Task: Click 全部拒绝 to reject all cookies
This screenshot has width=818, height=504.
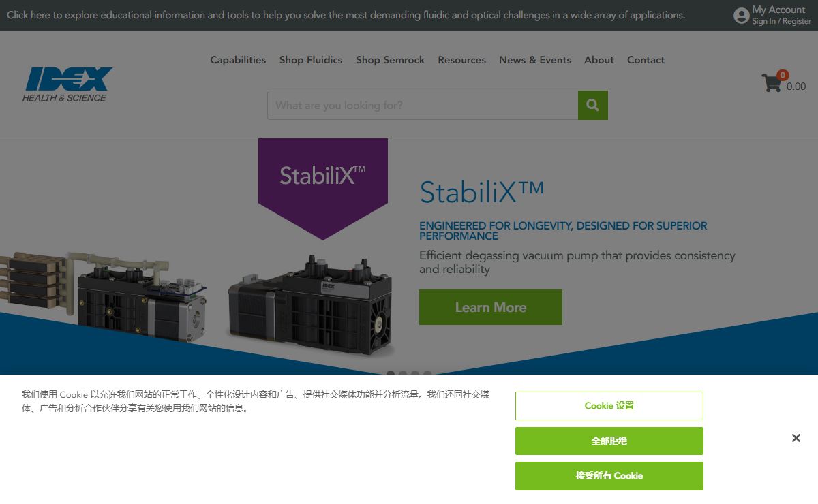Action: [609, 441]
